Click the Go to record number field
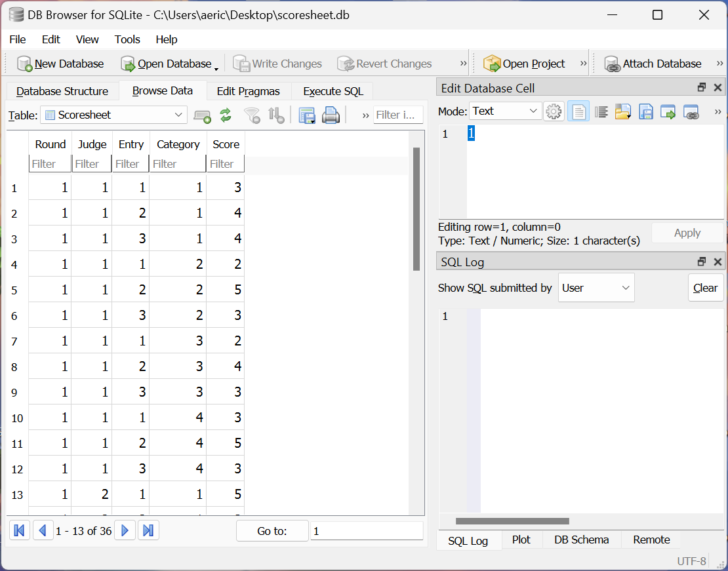The height and width of the screenshot is (571, 728). pos(367,530)
